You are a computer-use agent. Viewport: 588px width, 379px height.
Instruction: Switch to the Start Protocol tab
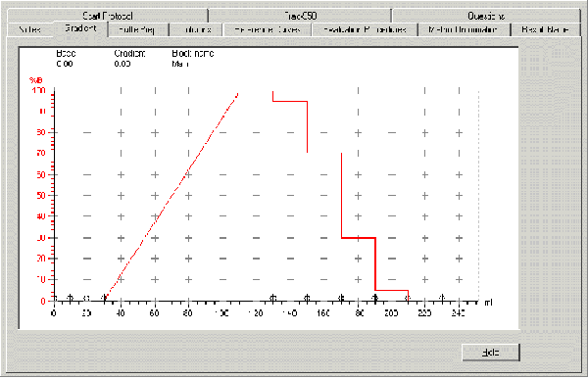pyautogui.click(x=107, y=16)
